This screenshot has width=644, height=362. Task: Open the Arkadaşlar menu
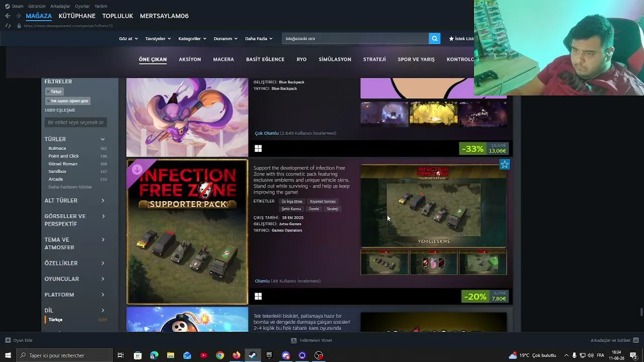pos(60,6)
